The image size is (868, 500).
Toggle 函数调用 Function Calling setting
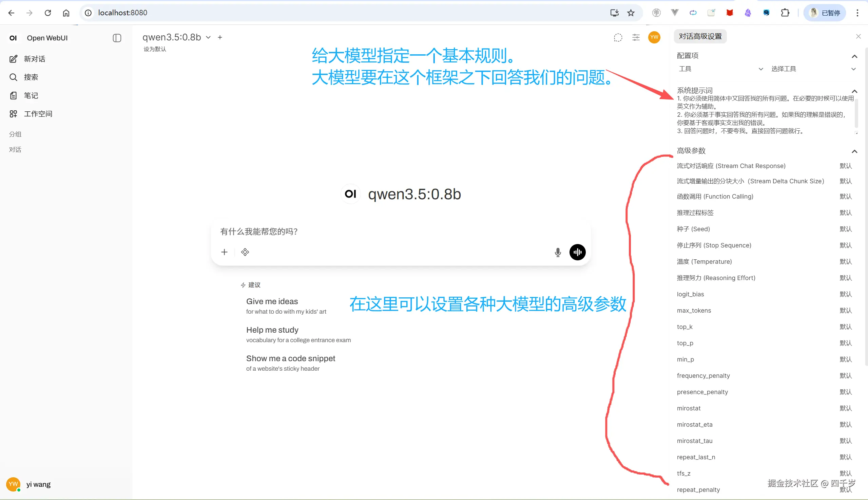(x=846, y=196)
